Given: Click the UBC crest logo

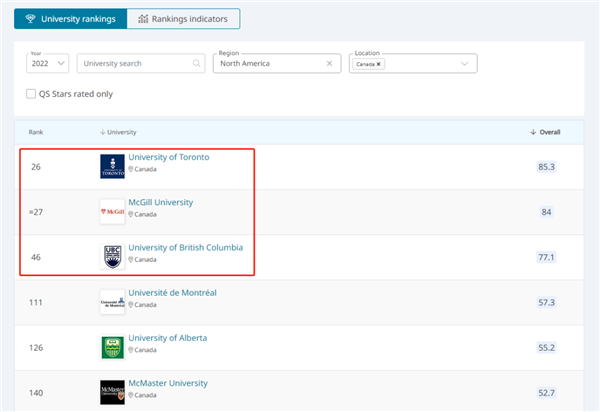Looking at the screenshot, I should click(x=112, y=257).
